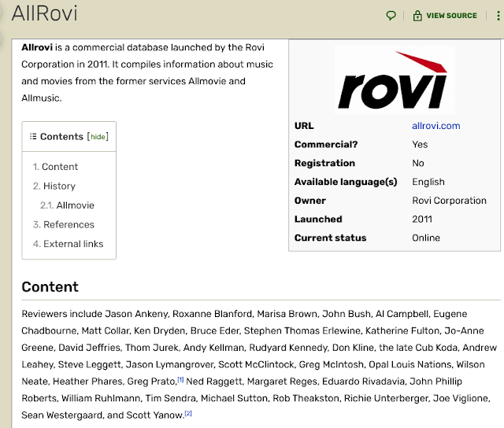This screenshot has height=428, width=504.
Task: Open footnote reference 2 after Scott Yanow
Action: [188, 414]
